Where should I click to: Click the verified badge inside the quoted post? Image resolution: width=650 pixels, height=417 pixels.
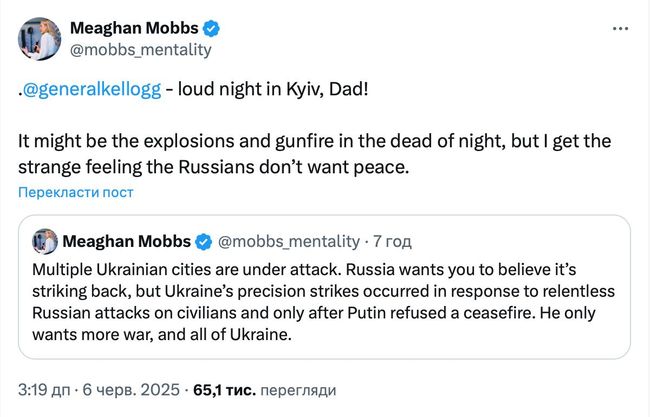[203, 242]
